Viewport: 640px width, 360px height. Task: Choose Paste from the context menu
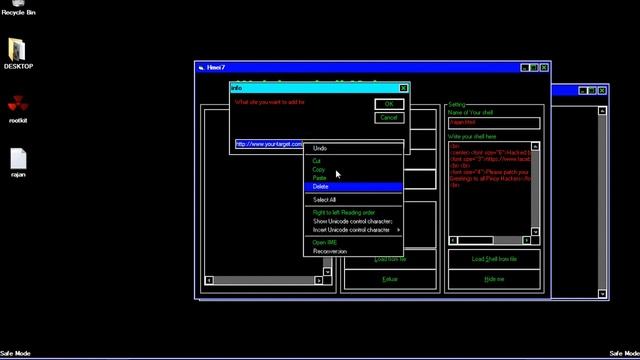(353, 178)
